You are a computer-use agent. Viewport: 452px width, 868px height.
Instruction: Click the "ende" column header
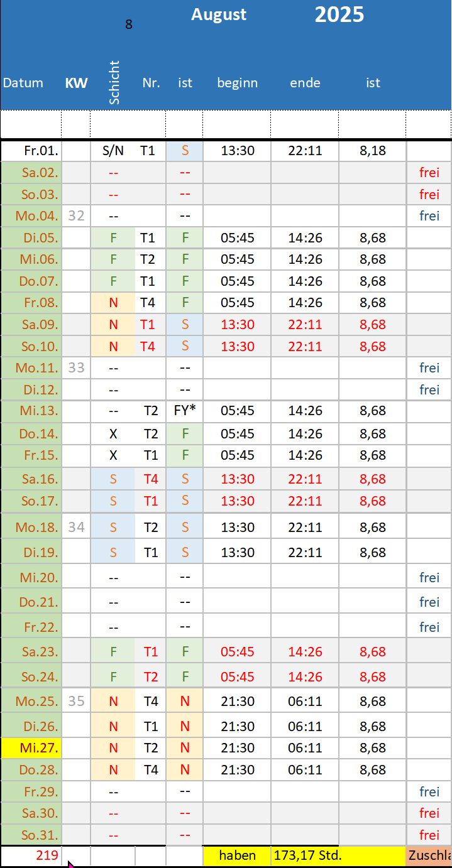click(x=305, y=83)
